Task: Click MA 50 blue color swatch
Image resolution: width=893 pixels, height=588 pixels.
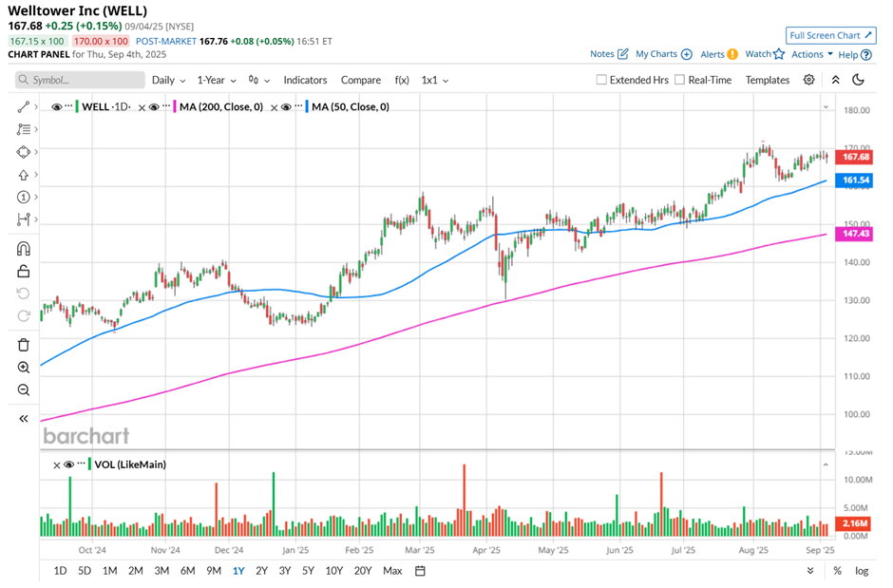Action: point(307,106)
